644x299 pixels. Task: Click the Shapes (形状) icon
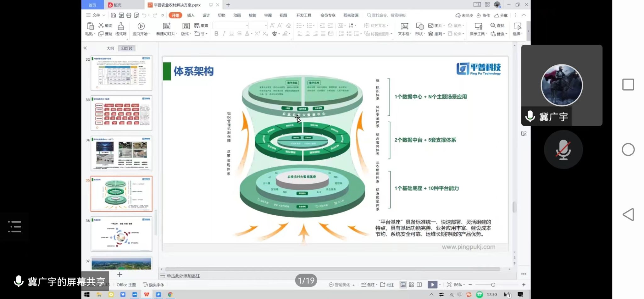(x=420, y=26)
